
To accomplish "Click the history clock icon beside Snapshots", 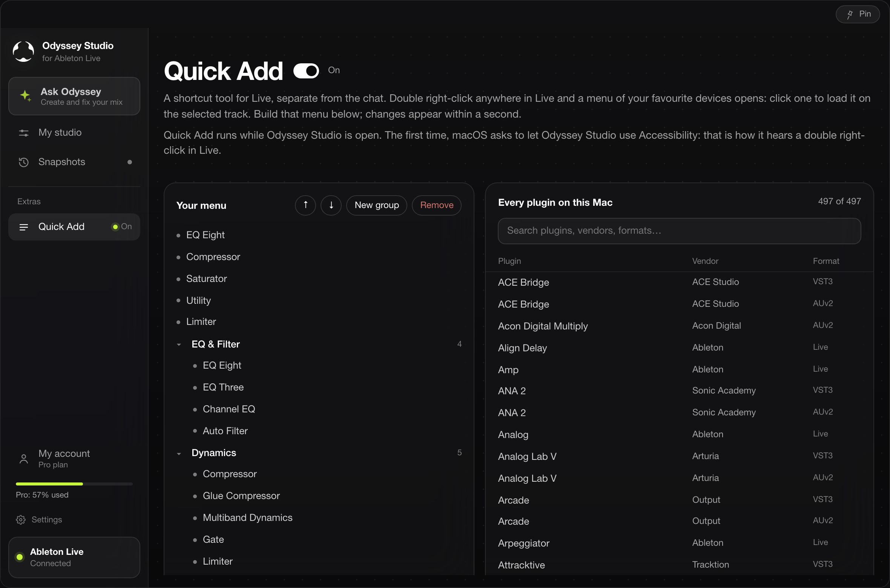I will click(x=24, y=162).
